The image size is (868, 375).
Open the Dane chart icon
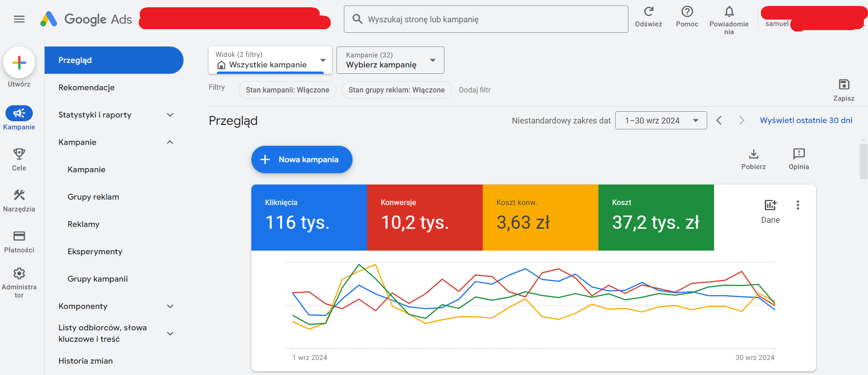[771, 205]
